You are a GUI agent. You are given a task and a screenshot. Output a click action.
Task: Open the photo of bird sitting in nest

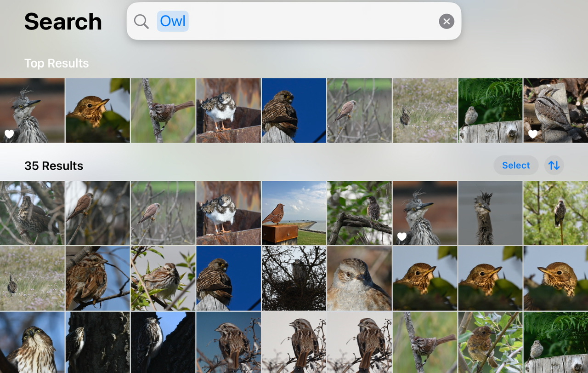point(294,278)
